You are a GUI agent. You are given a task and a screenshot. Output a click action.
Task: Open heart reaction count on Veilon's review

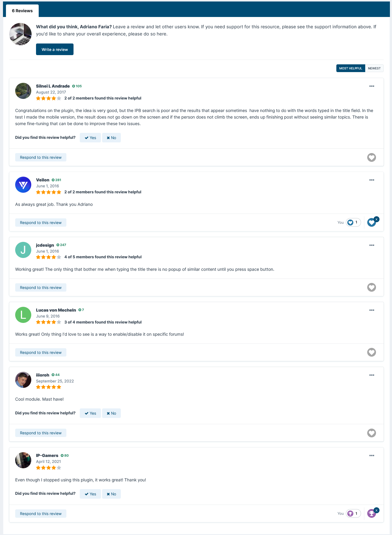[353, 222]
